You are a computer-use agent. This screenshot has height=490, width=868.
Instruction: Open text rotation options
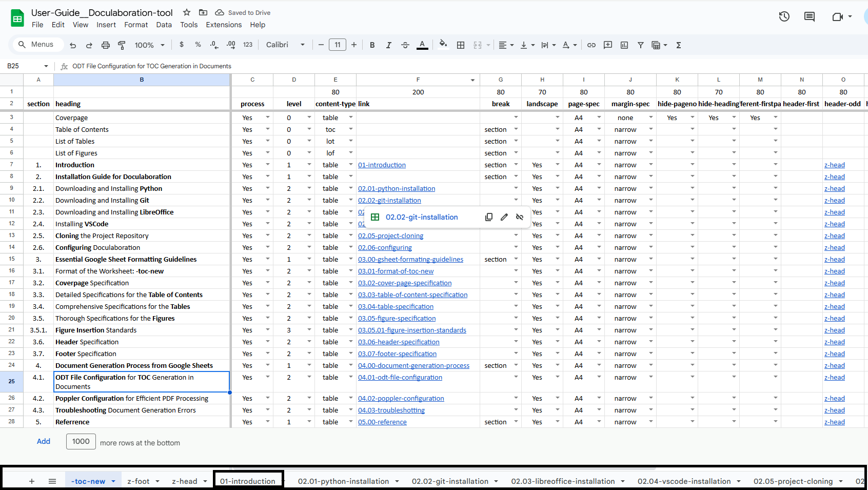point(569,45)
